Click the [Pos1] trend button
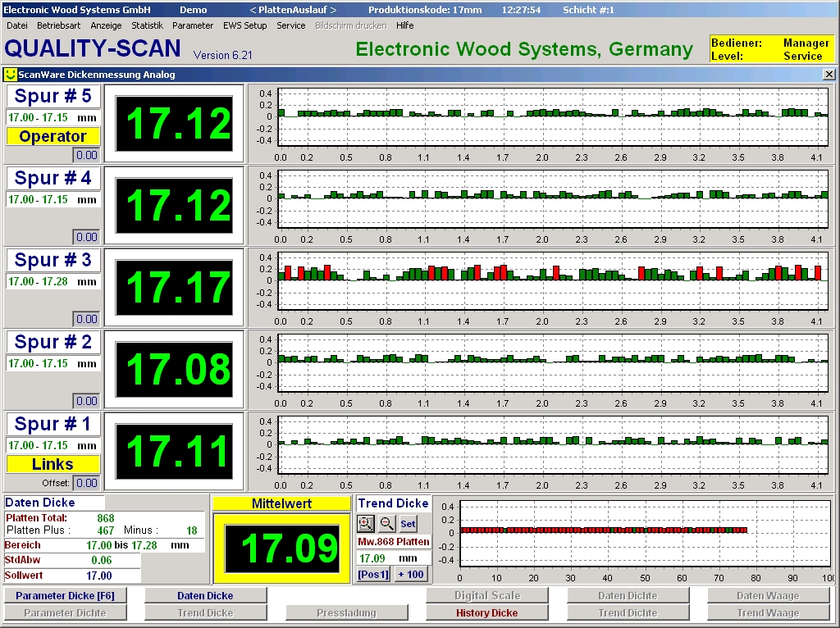 pos(373,574)
